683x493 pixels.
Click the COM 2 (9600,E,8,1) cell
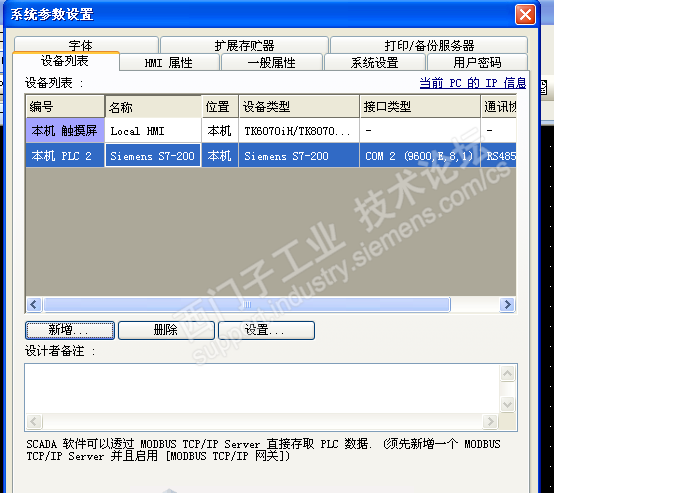(x=420, y=156)
